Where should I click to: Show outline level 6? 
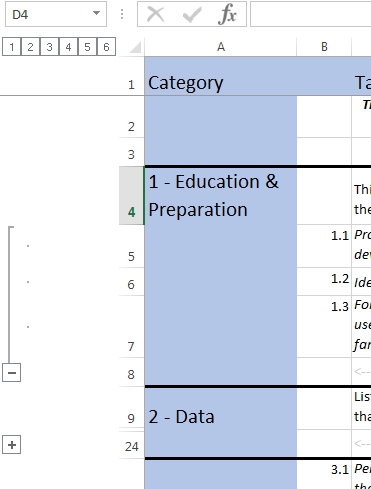pos(106,47)
